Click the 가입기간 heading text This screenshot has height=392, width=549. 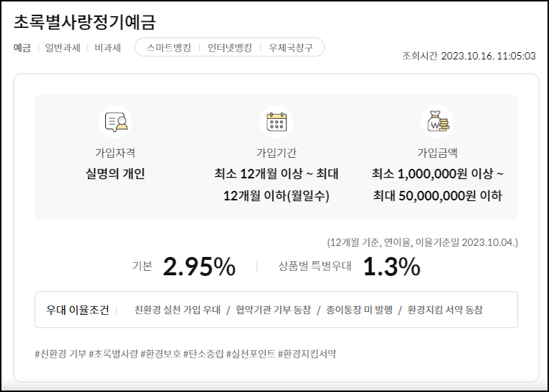pos(276,153)
